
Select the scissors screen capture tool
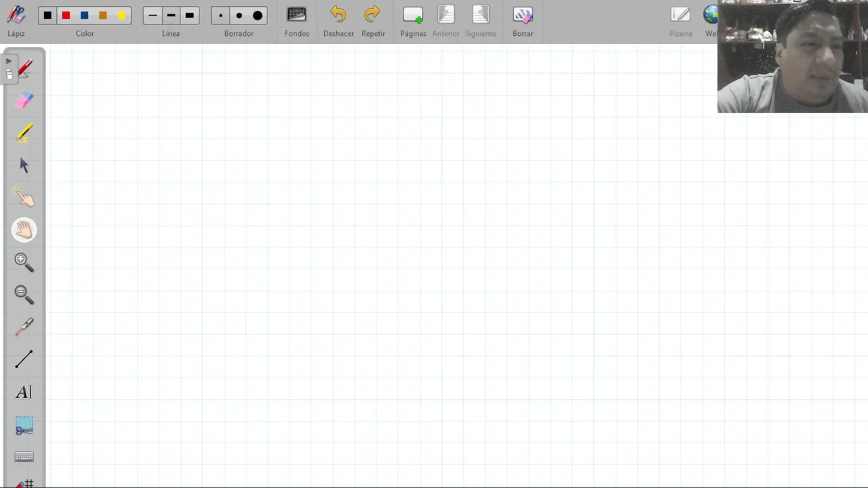pos(24,426)
